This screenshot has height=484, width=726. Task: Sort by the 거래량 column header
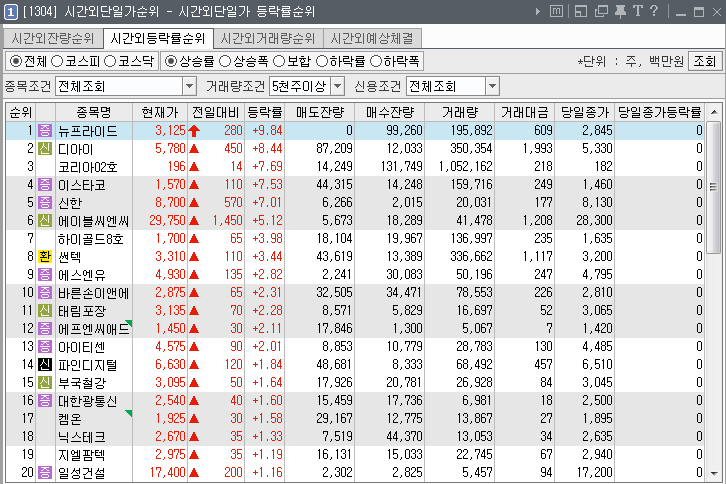click(459, 112)
